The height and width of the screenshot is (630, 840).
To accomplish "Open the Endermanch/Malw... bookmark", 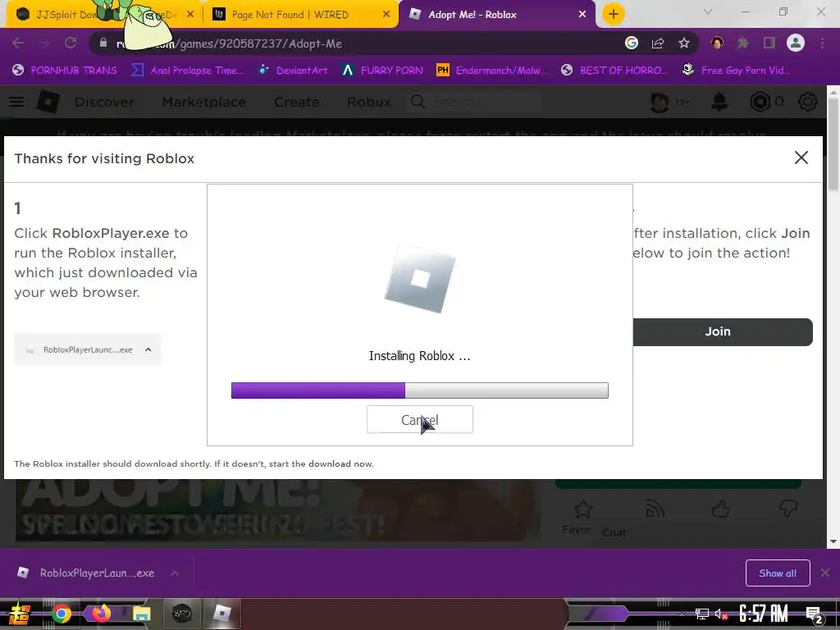I will click(x=492, y=71).
